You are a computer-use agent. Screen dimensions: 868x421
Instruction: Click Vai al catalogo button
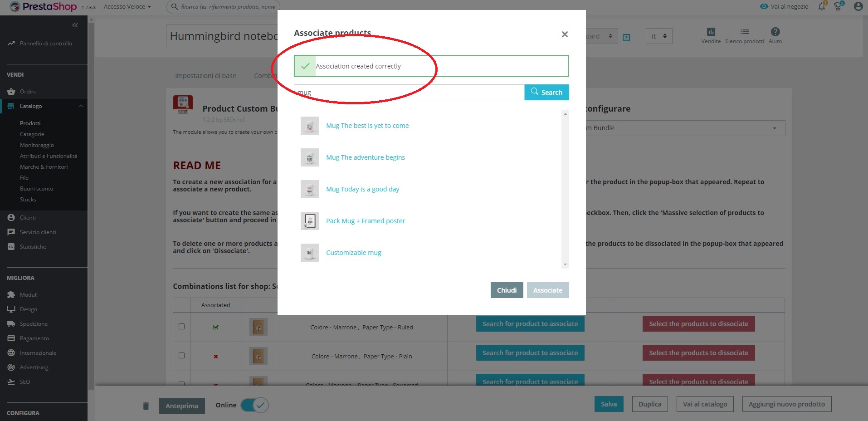705,404
